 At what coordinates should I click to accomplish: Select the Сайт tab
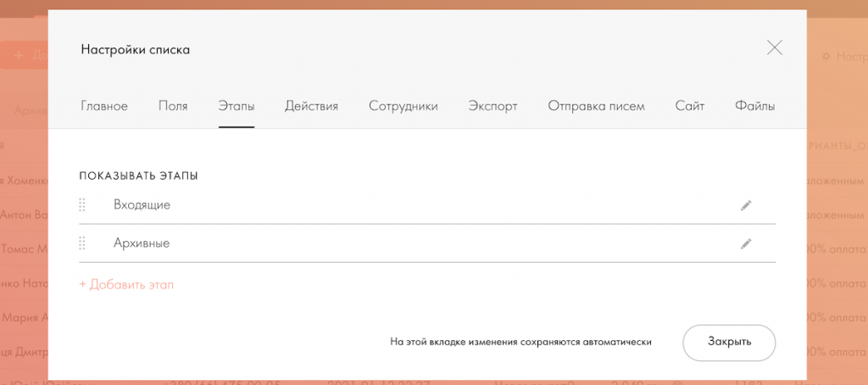pos(689,106)
